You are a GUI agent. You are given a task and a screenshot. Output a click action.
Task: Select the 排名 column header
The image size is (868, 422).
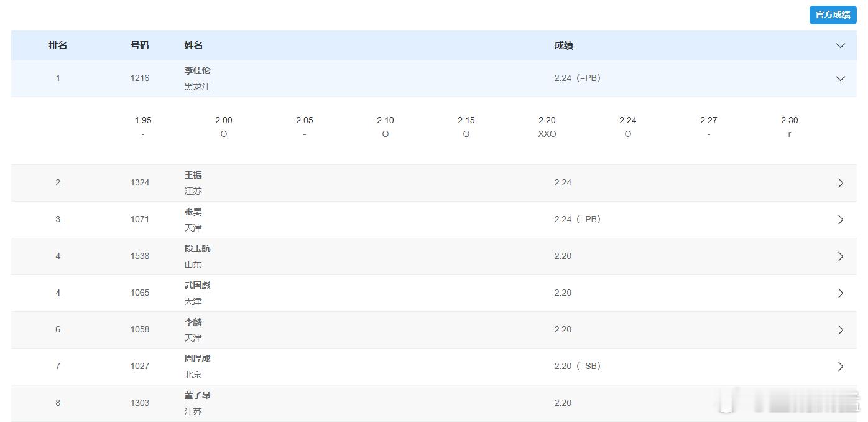pyautogui.click(x=58, y=45)
